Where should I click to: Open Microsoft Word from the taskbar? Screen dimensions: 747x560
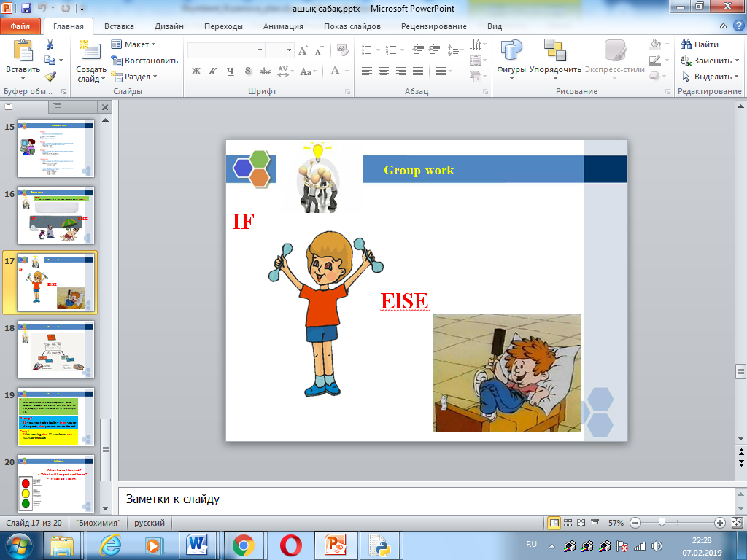click(x=197, y=545)
